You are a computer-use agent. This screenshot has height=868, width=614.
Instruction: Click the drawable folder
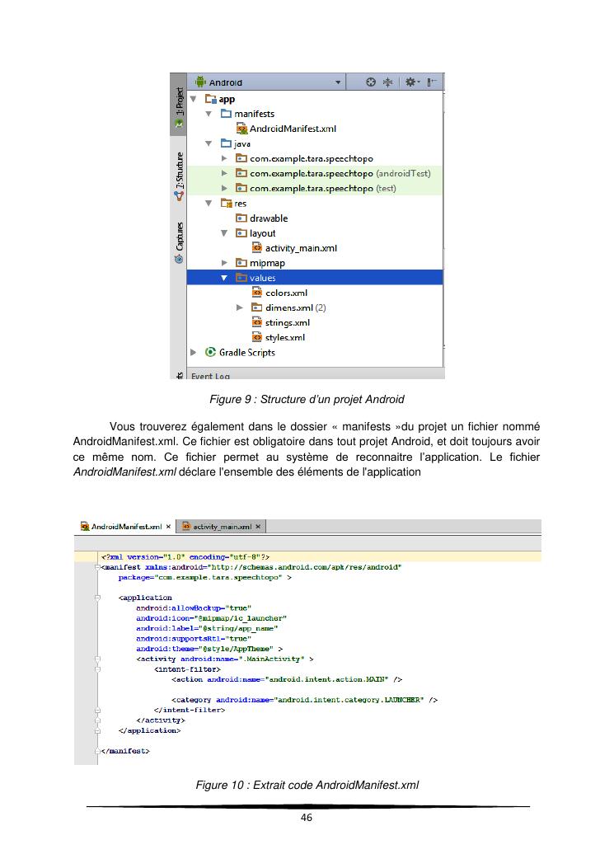[268, 218]
